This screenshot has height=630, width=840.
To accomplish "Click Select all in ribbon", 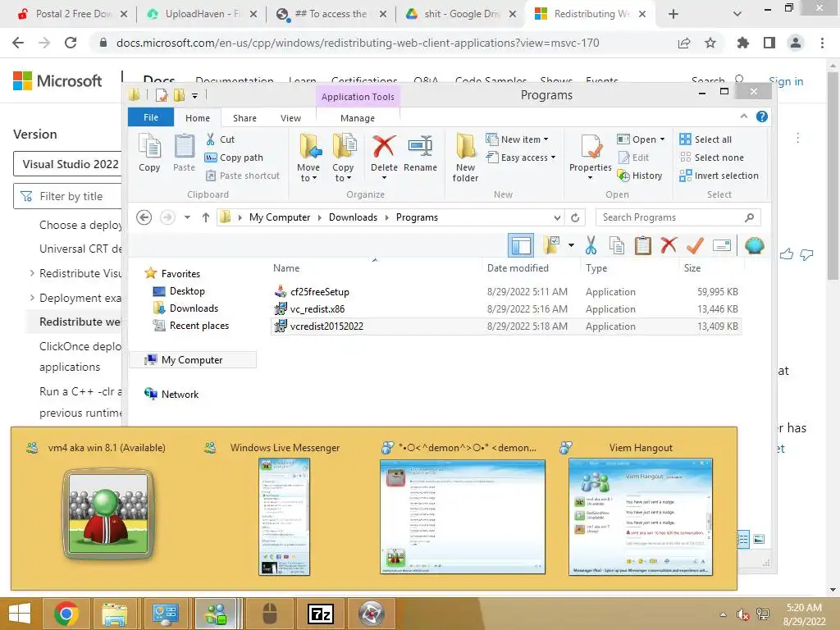I will (x=705, y=139).
